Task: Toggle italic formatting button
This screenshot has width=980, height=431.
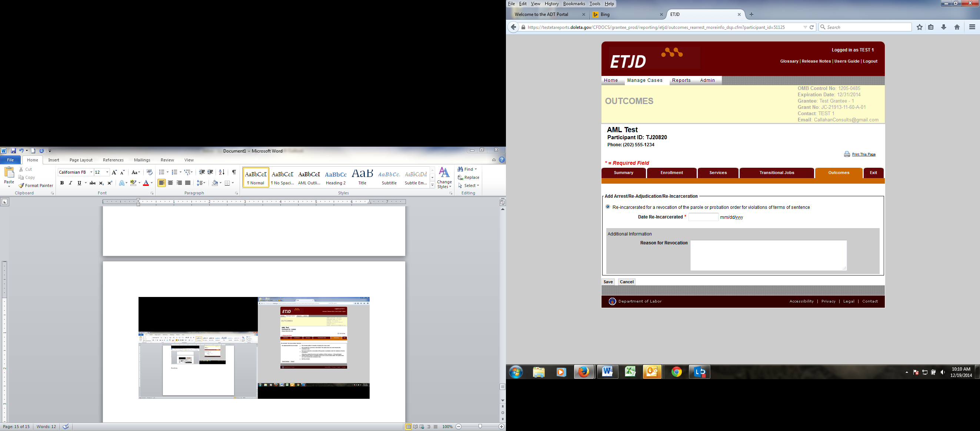Action: click(70, 183)
